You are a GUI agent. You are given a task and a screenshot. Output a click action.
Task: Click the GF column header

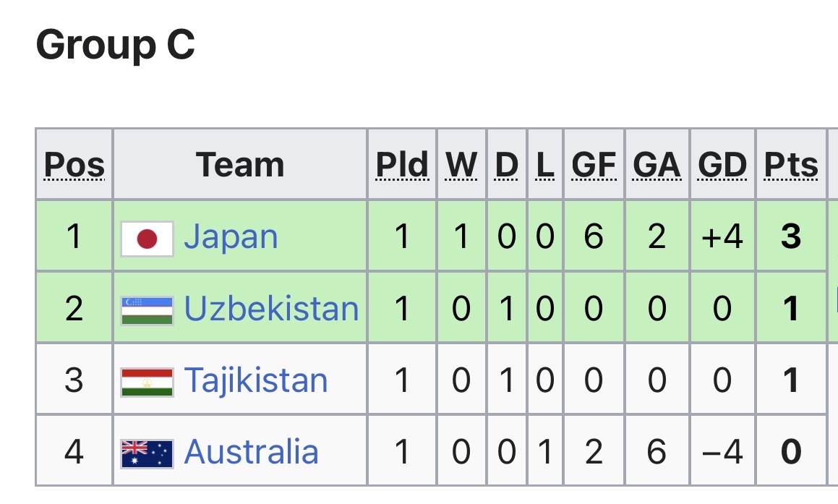point(593,166)
